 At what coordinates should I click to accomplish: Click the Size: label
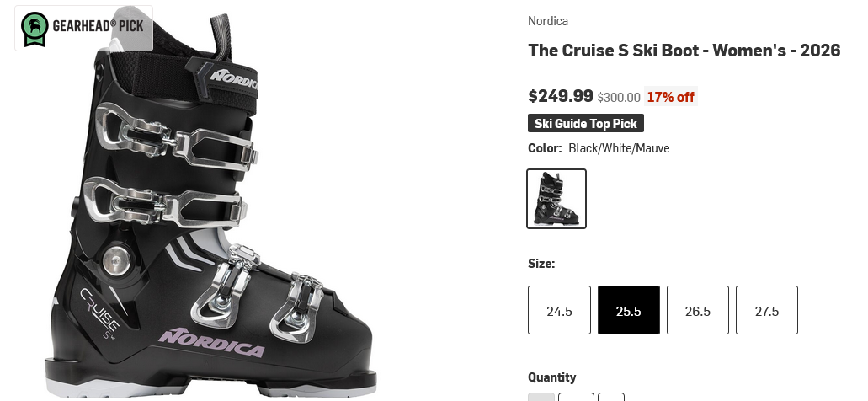(x=541, y=264)
